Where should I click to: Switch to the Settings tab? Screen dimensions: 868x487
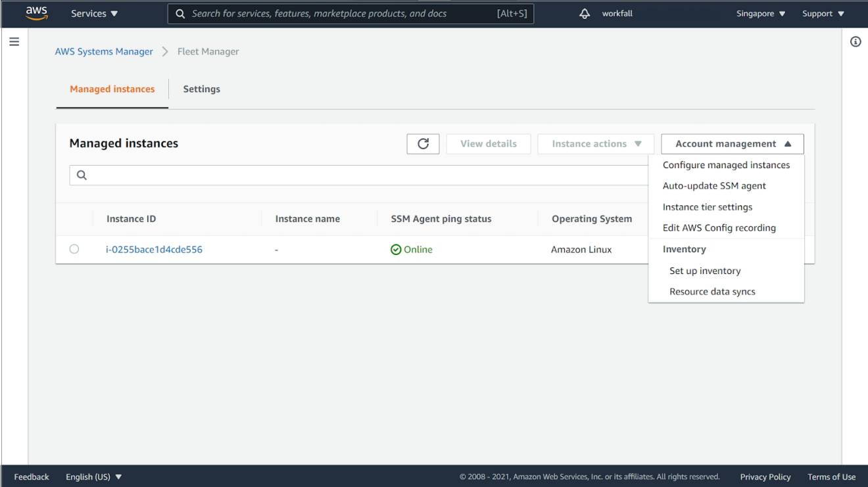click(201, 89)
